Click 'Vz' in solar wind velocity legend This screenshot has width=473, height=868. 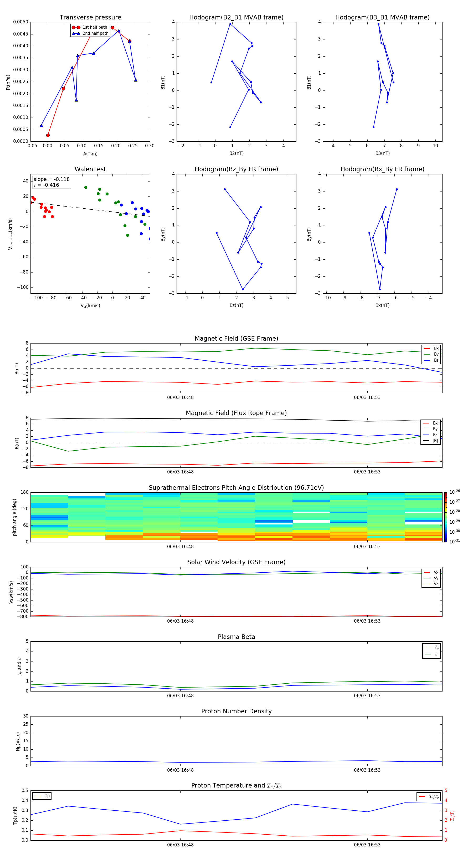pos(431,584)
